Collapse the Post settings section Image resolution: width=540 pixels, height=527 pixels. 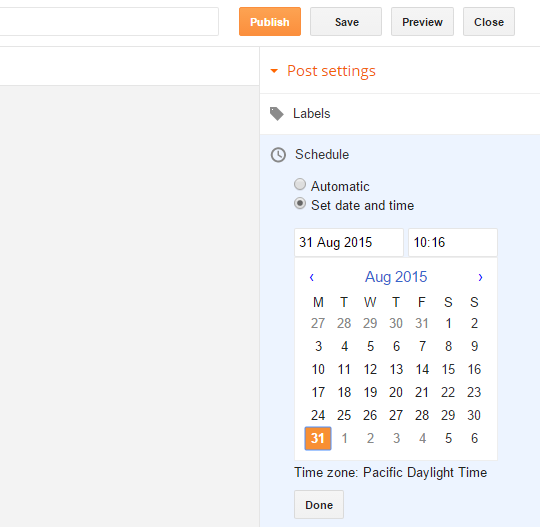pyautogui.click(x=274, y=71)
